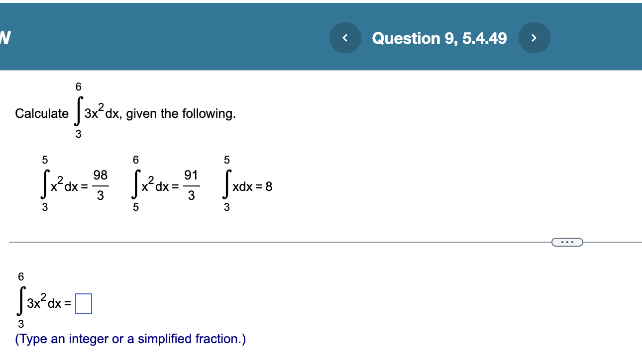This screenshot has width=642, height=364.
Task: Click the Question 9, 5.4.49 title
Action: (439, 38)
